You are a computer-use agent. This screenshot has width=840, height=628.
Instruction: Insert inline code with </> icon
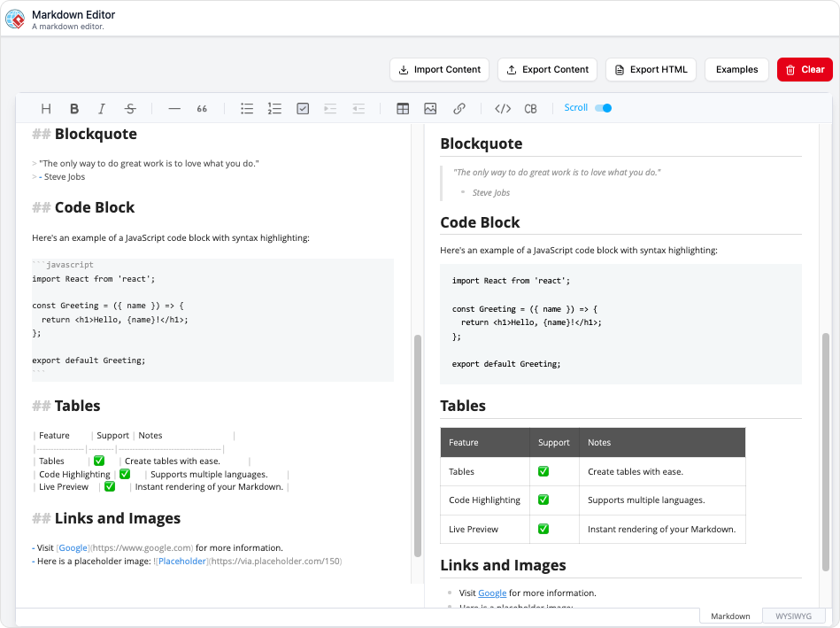pyautogui.click(x=503, y=109)
